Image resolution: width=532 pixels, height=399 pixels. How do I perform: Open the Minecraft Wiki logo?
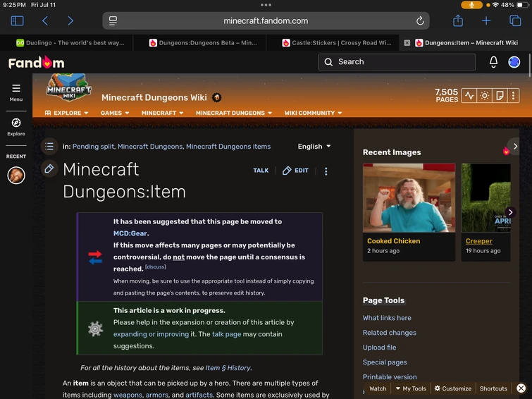69,87
